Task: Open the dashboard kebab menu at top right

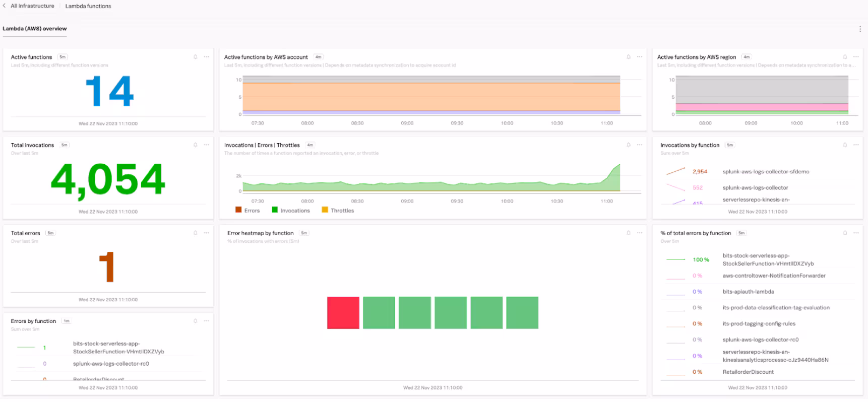Action: click(x=860, y=29)
